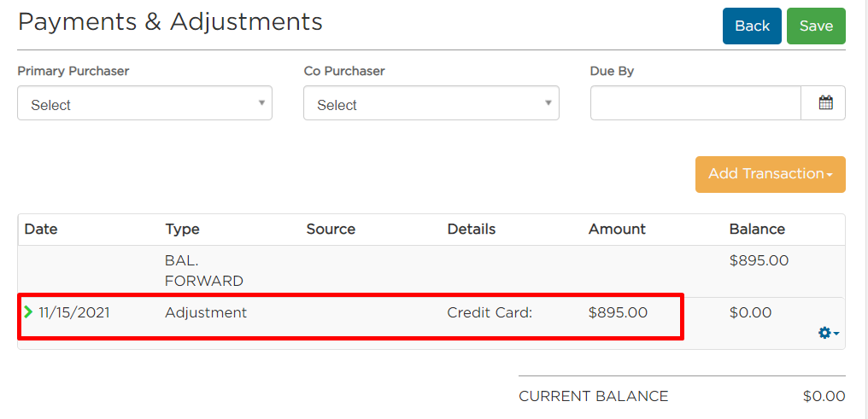Image resolution: width=868 pixels, height=419 pixels.
Task: Click the $895.00 amount in Adjustment row
Action: pos(618,313)
